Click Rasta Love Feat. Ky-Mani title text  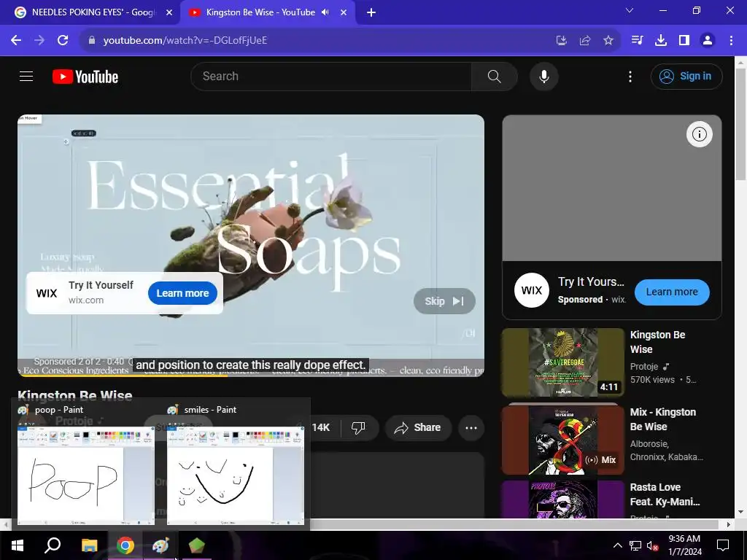click(x=665, y=494)
